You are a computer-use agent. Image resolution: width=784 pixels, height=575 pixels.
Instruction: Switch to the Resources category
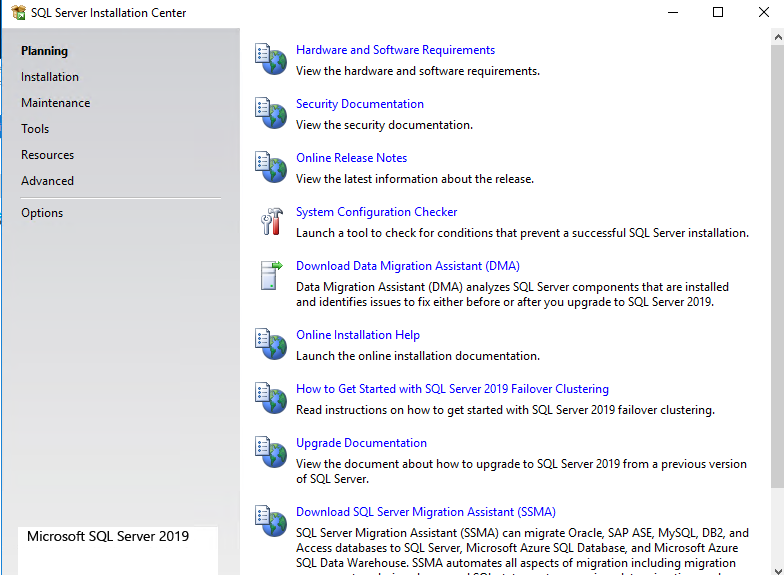click(48, 155)
